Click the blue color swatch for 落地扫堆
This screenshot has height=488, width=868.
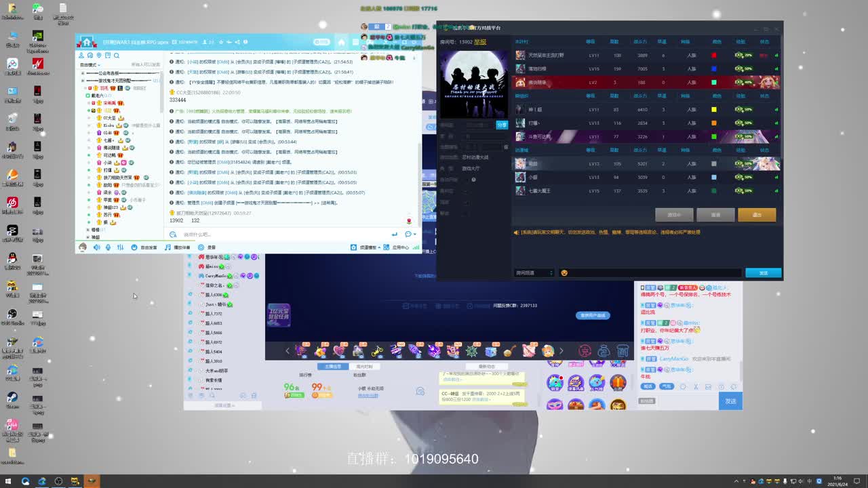(713, 69)
